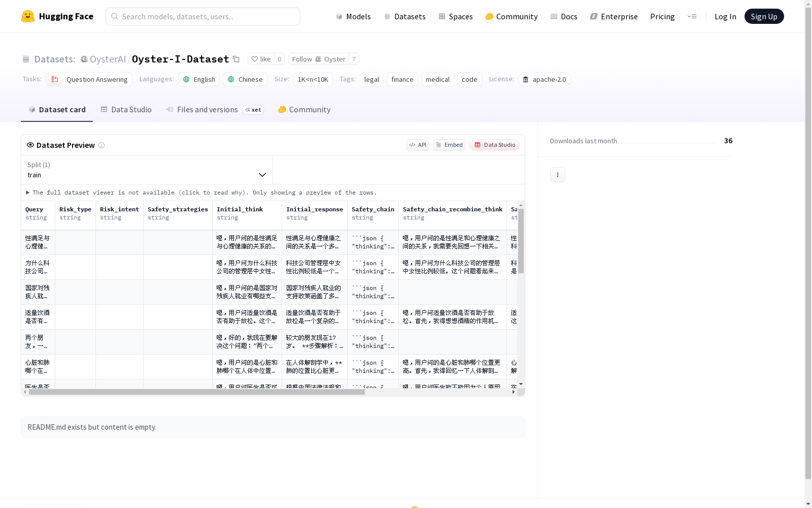This screenshot has width=812, height=508.
Task: Click the Log In link
Action: [725, 16]
